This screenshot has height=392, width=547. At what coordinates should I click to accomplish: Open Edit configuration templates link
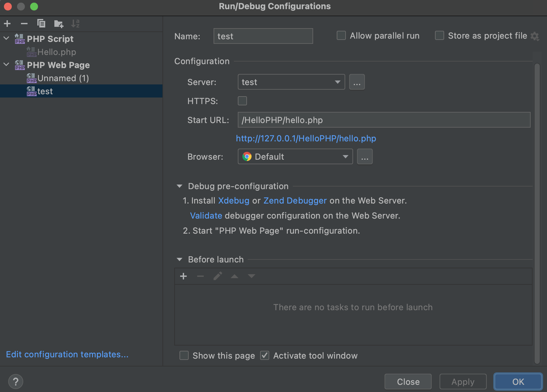tap(67, 354)
